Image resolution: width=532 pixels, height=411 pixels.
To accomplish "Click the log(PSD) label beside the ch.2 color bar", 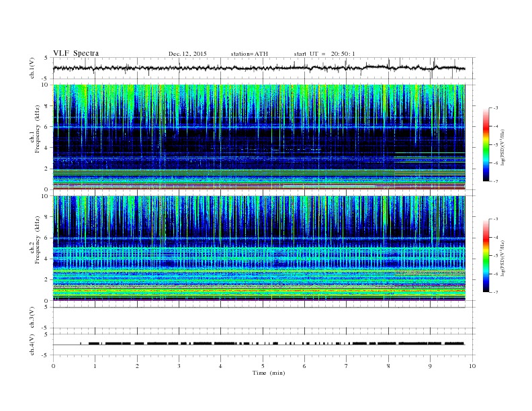I will (502, 257).
